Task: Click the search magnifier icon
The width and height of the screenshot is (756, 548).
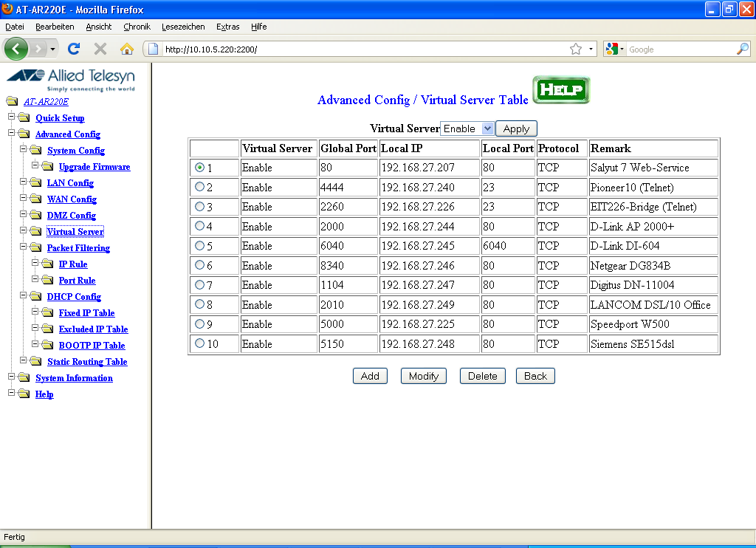Action: coord(743,49)
